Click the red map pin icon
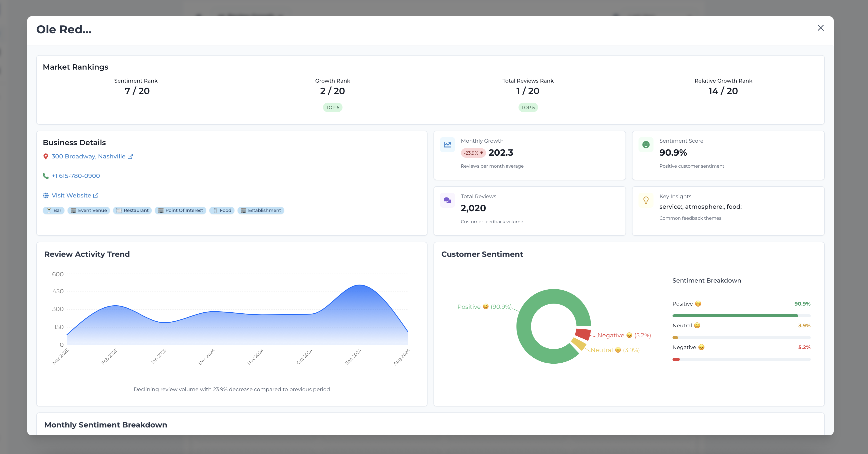 (x=45, y=156)
